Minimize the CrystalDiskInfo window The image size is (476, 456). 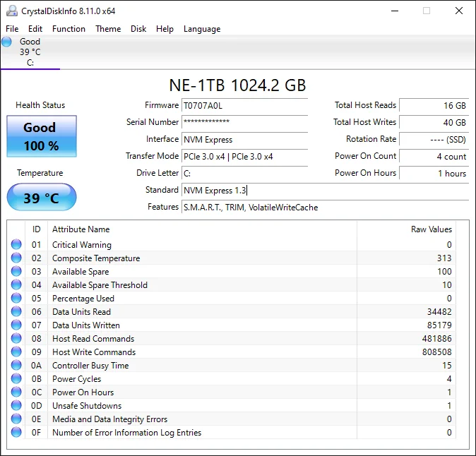click(x=395, y=11)
